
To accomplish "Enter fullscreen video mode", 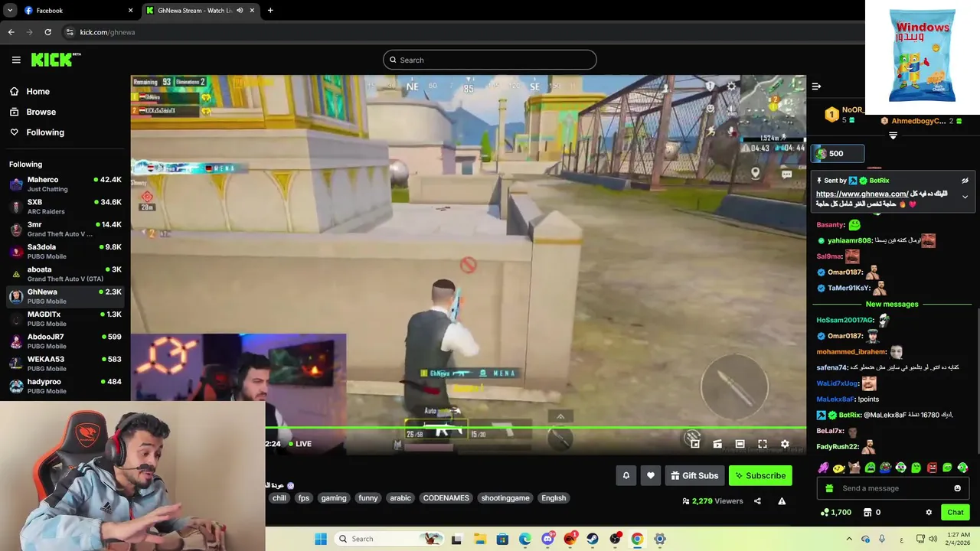I will pos(763,444).
